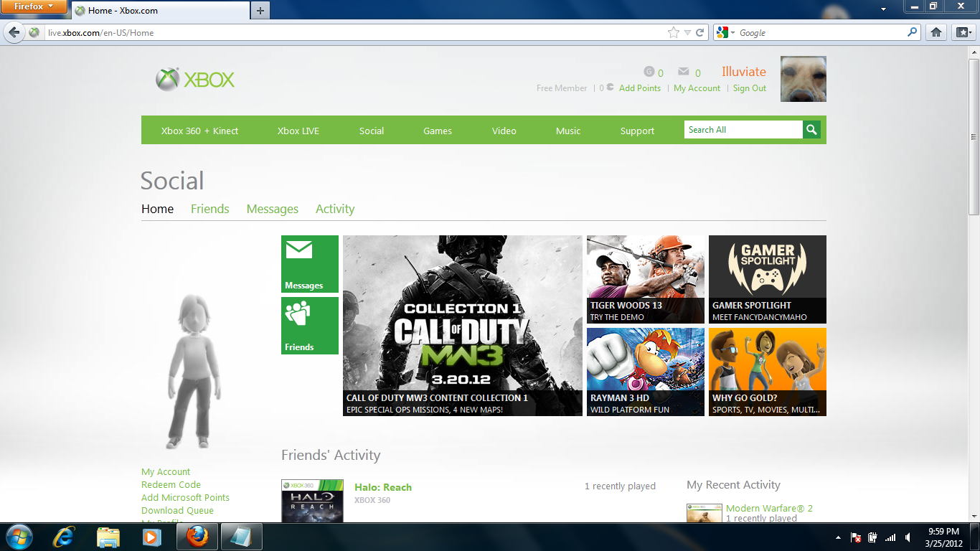
Task: Open My Account in the page header
Action: 697,88
